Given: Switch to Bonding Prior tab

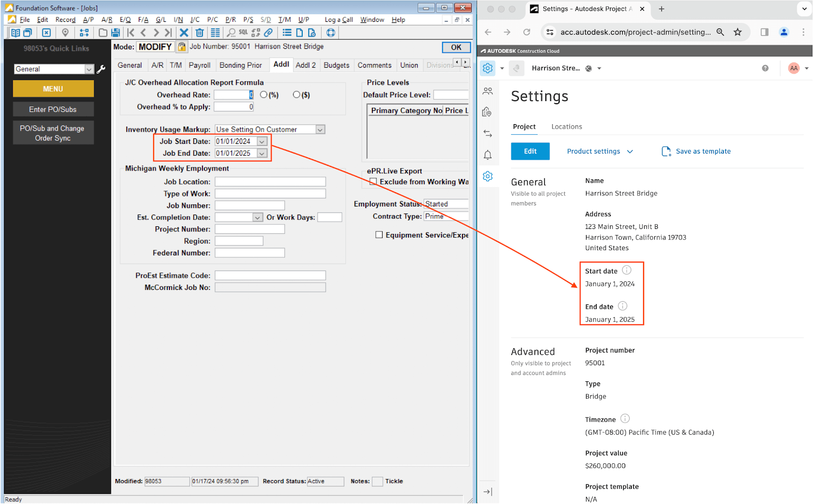Looking at the screenshot, I should pos(241,65).
